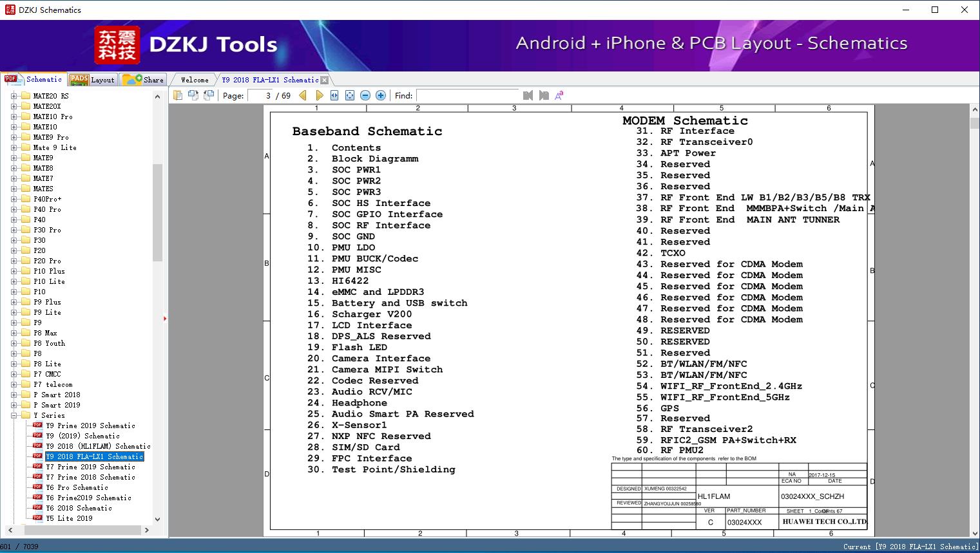
Task: Click the fit page icon
Action: tap(350, 95)
